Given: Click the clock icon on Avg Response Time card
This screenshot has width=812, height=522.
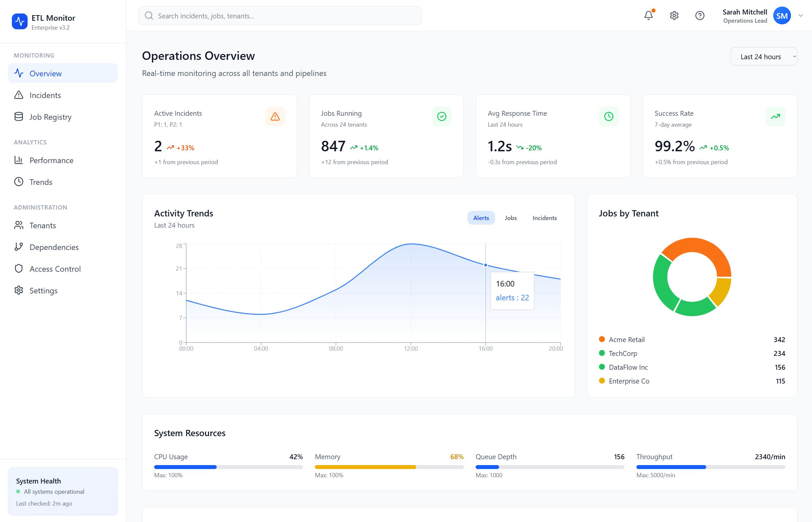Looking at the screenshot, I should (609, 116).
